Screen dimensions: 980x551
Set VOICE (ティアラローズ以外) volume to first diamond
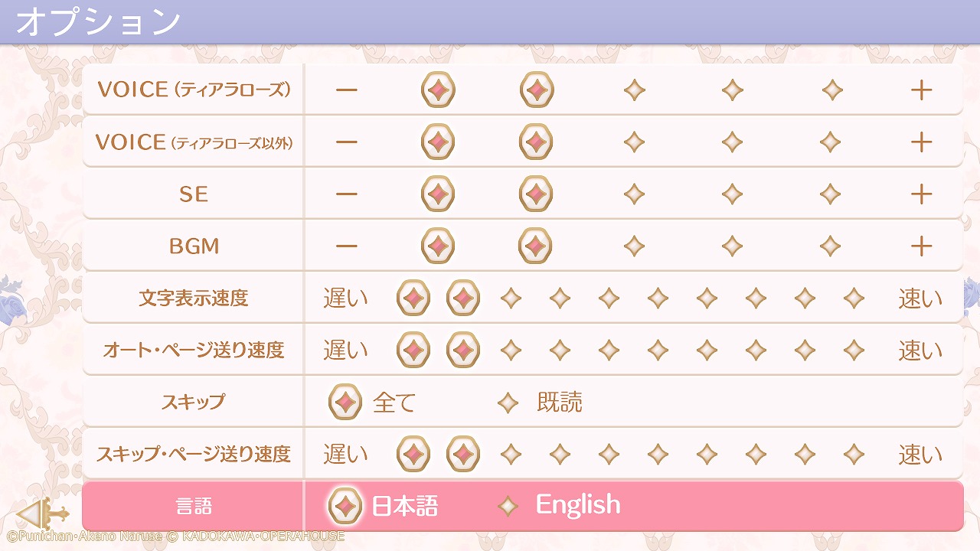(x=438, y=142)
